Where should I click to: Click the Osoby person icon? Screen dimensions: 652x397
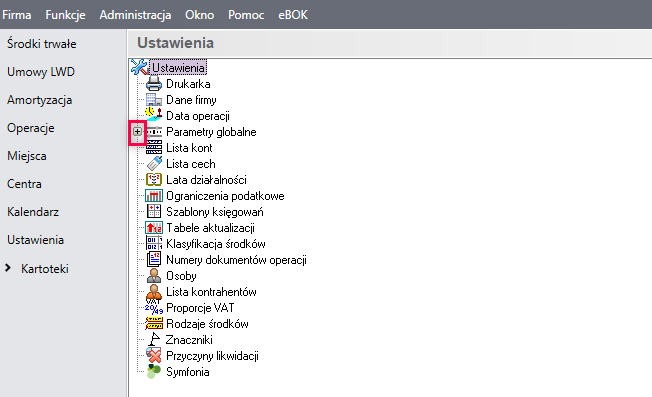point(154,276)
